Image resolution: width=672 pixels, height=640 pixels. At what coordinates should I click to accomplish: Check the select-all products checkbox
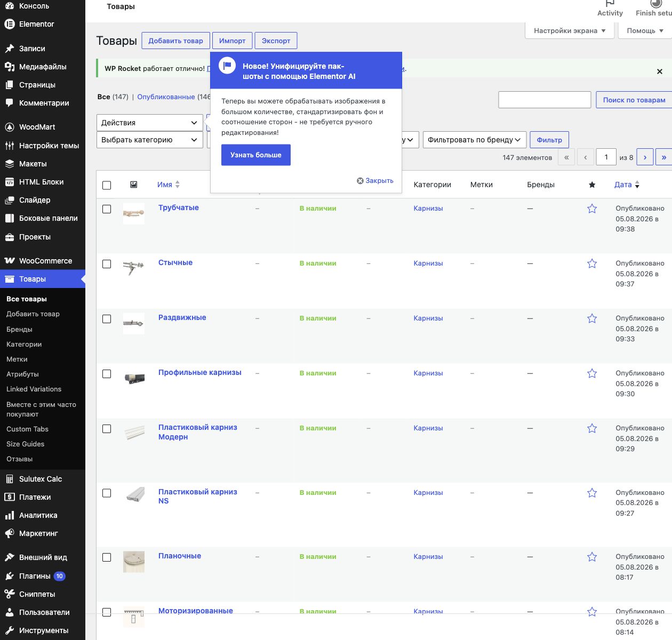[107, 185]
